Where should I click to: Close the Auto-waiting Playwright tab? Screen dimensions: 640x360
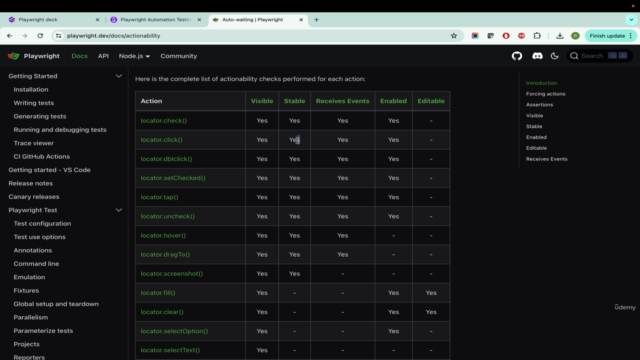point(301,20)
